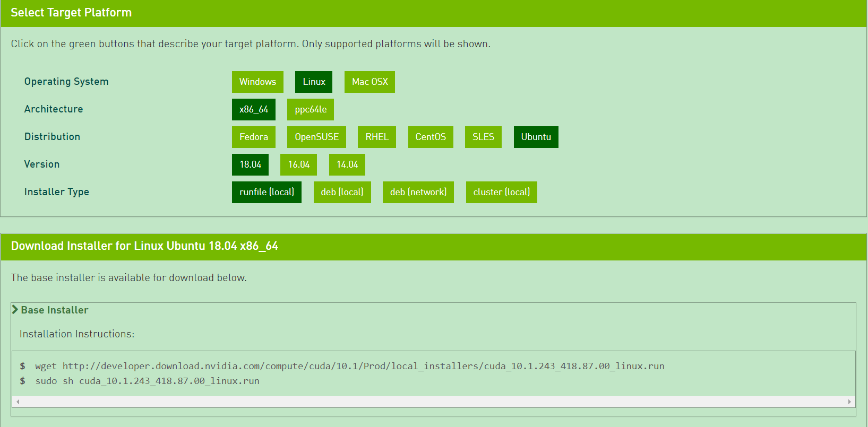Click the Base Installer heading text
868x427 pixels.
point(55,310)
